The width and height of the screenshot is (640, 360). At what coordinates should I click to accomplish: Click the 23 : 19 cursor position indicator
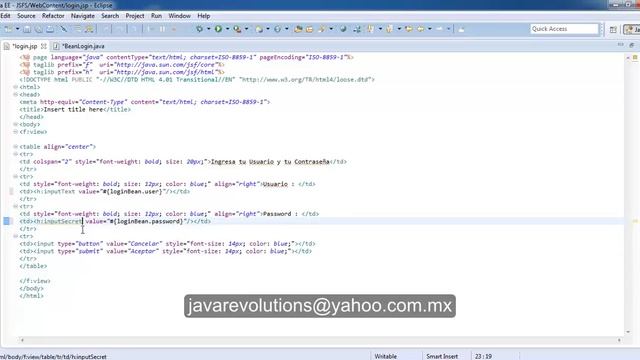[x=483, y=356]
